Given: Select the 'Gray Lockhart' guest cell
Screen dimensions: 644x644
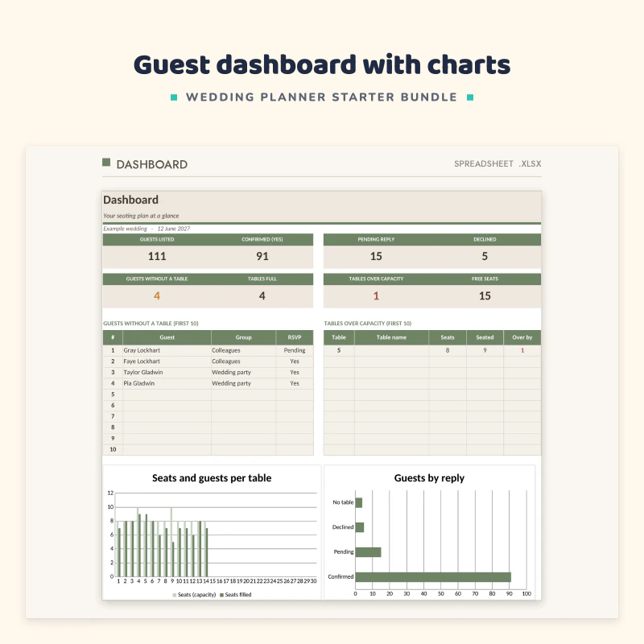Looking at the screenshot, I should tap(167, 350).
